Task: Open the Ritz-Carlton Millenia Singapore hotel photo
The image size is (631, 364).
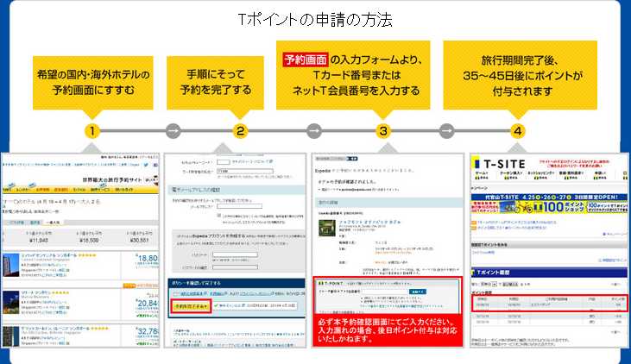Action: (11, 336)
